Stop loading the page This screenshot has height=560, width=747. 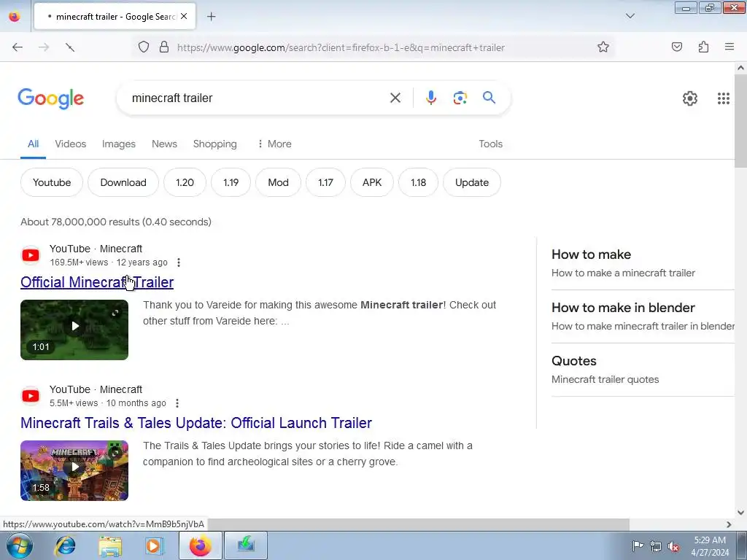[x=70, y=47]
